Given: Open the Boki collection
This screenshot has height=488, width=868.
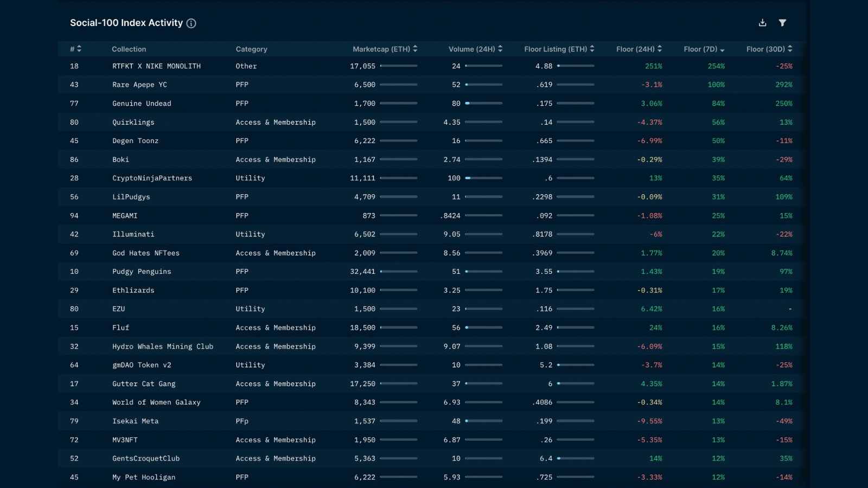Looking at the screenshot, I should (120, 159).
